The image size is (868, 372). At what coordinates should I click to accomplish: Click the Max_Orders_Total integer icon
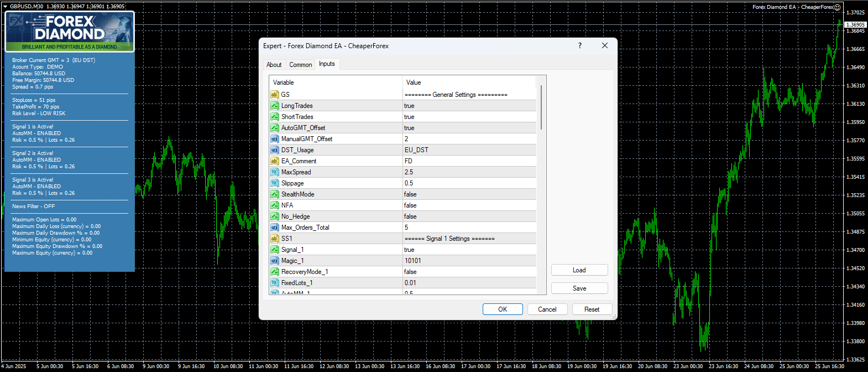274,228
